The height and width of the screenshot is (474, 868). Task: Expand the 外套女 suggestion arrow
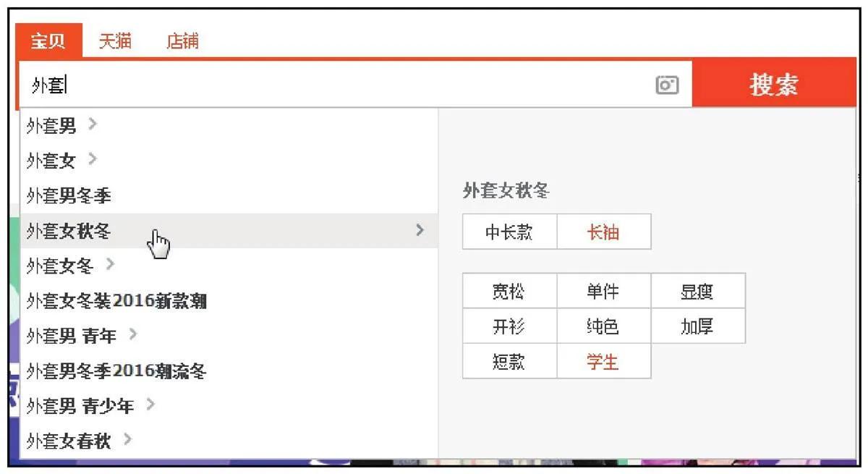pos(93,160)
